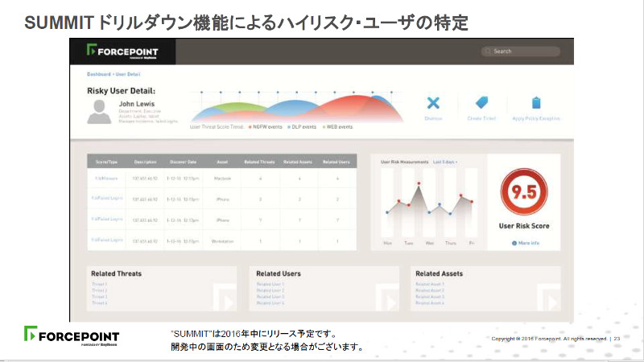
Task: Open Failed Logins entry for Workstation asset
Action: tap(107, 240)
